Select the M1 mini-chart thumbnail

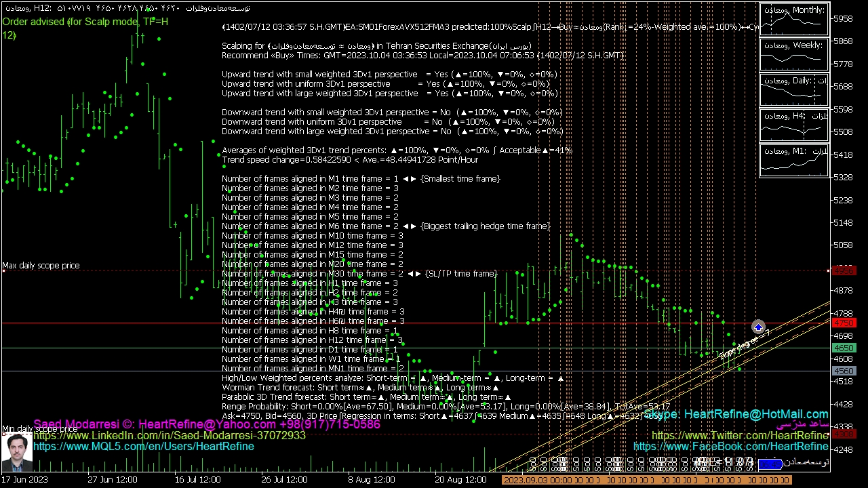(794, 161)
